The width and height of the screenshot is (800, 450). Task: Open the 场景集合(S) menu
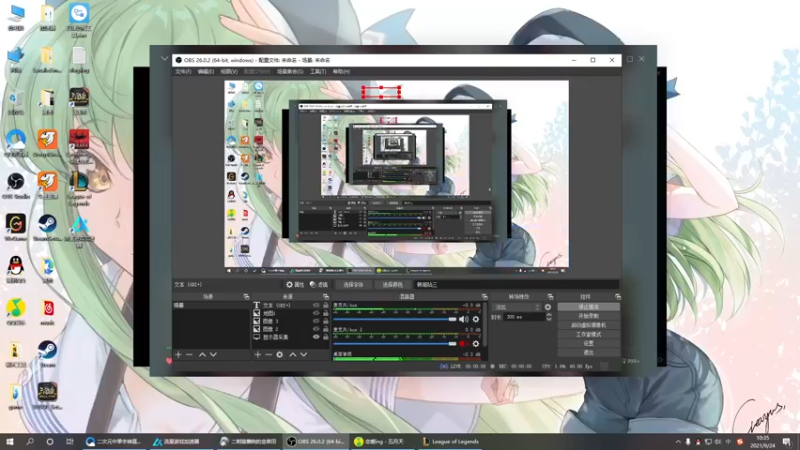pos(290,72)
